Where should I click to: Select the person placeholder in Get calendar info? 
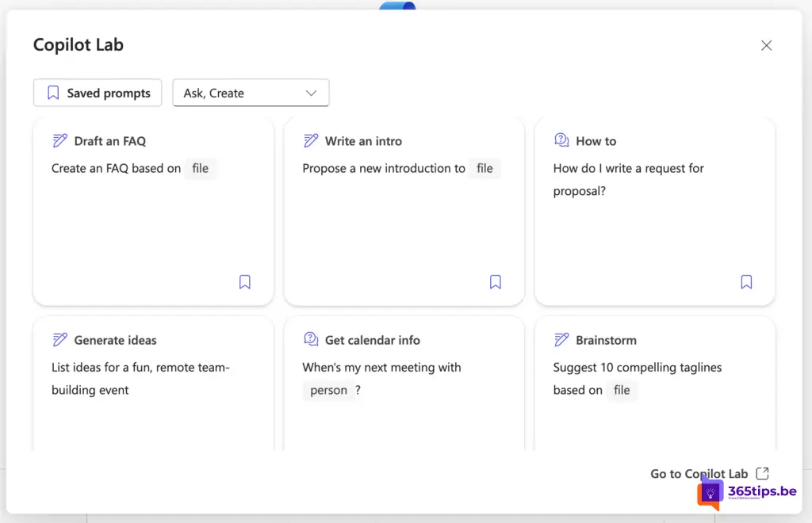tap(328, 390)
